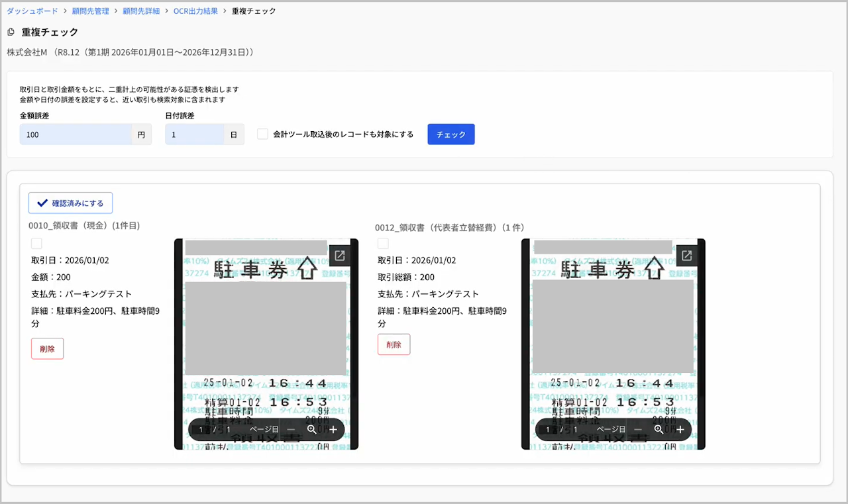The height and width of the screenshot is (504, 848).
Task: Click 金額：200 text in left record
Action: tap(51, 277)
